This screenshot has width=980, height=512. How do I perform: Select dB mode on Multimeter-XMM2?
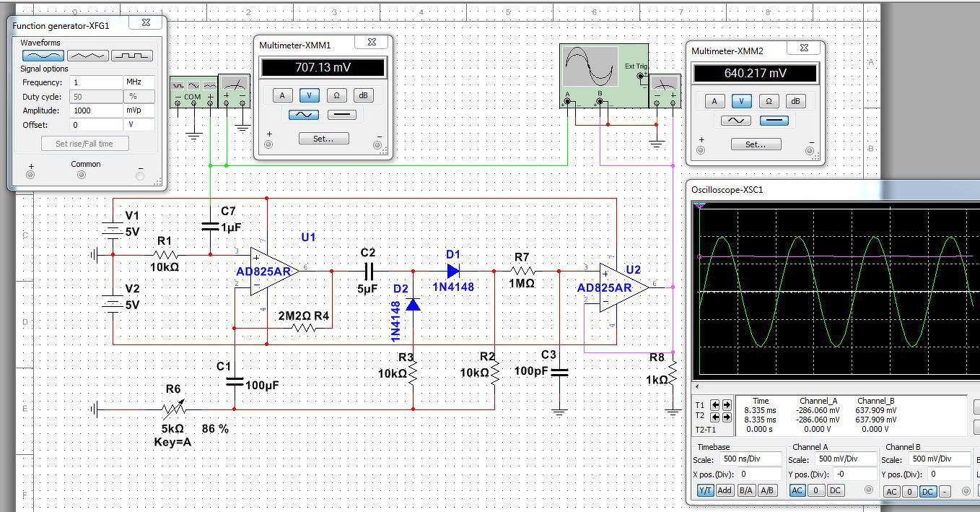tap(795, 101)
